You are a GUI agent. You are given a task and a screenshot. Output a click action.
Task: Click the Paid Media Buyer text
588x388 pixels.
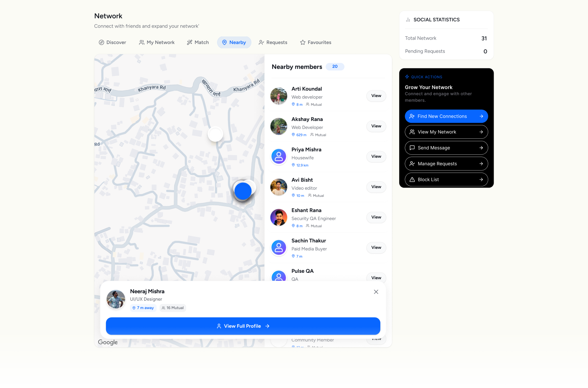(309, 249)
